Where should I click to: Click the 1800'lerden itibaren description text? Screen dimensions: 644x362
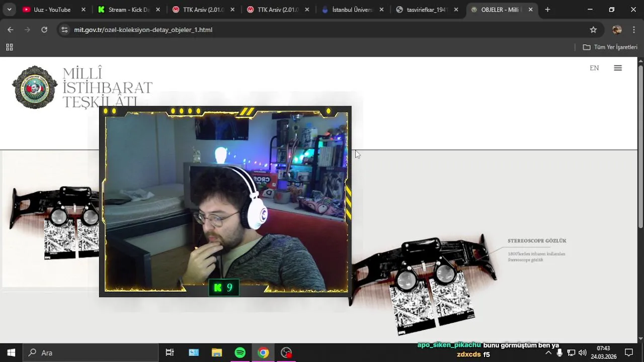coord(536,256)
